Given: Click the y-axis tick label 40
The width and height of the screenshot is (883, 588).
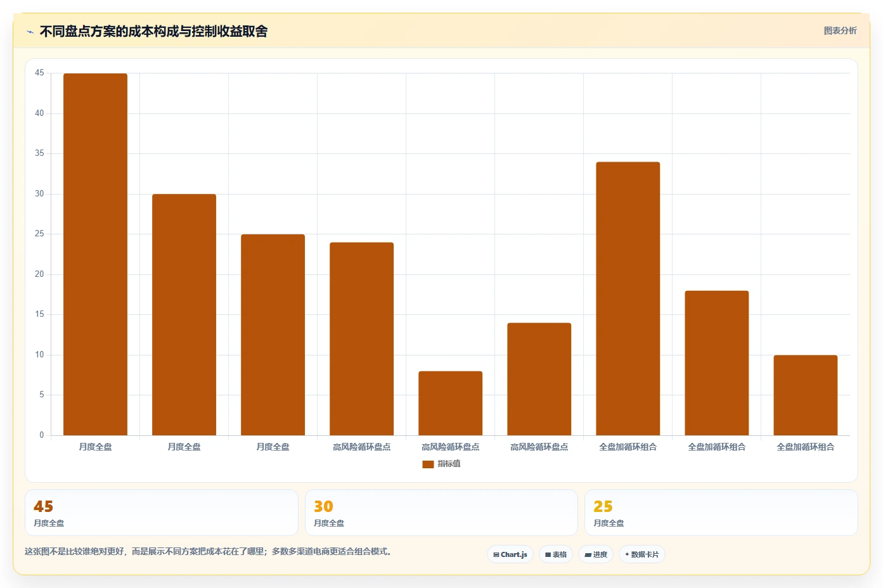Looking at the screenshot, I should [39, 113].
